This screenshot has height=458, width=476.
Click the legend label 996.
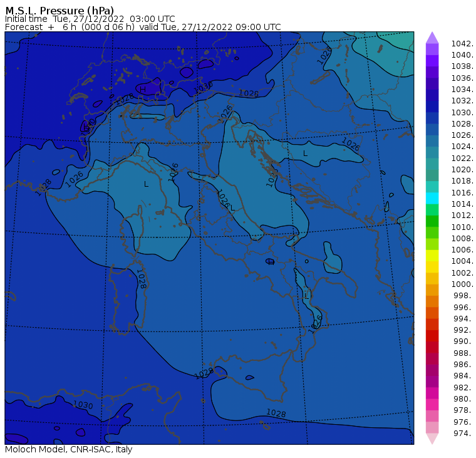(463, 307)
